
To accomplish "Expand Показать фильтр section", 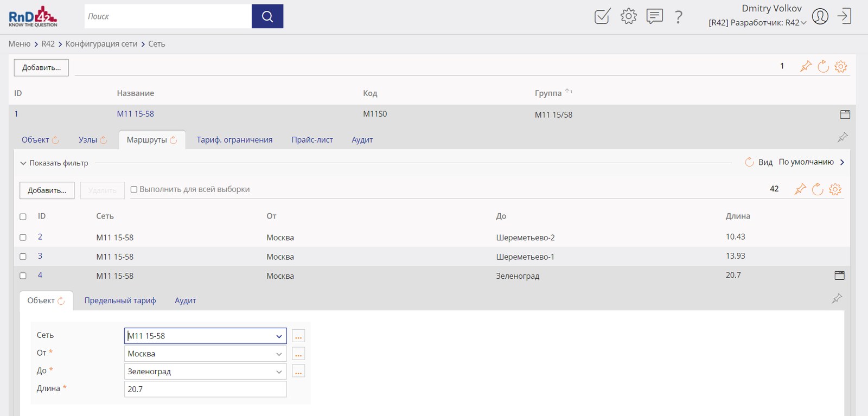I will click(54, 163).
